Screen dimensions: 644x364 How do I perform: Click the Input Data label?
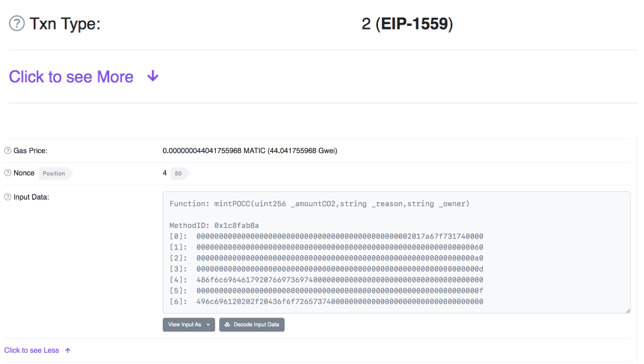pyautogui.click(x=31, y=197)
